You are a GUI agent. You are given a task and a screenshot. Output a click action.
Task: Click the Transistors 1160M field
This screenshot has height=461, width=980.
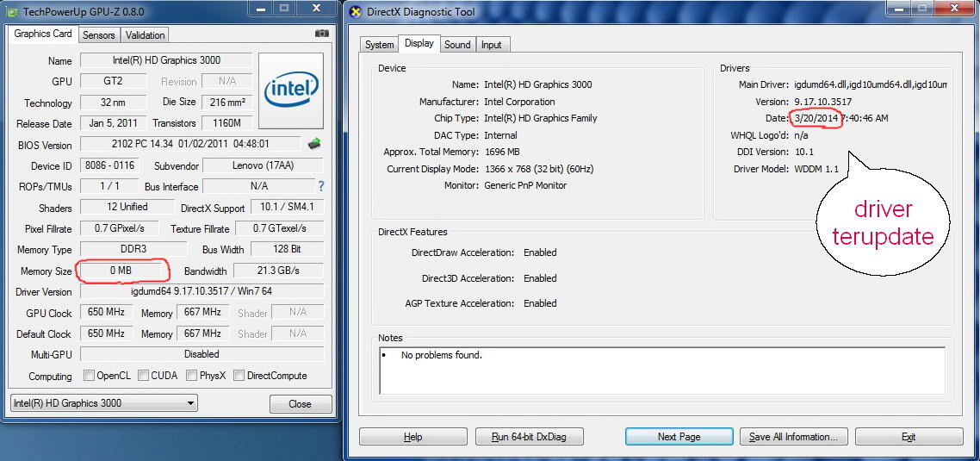coord(226,122)
